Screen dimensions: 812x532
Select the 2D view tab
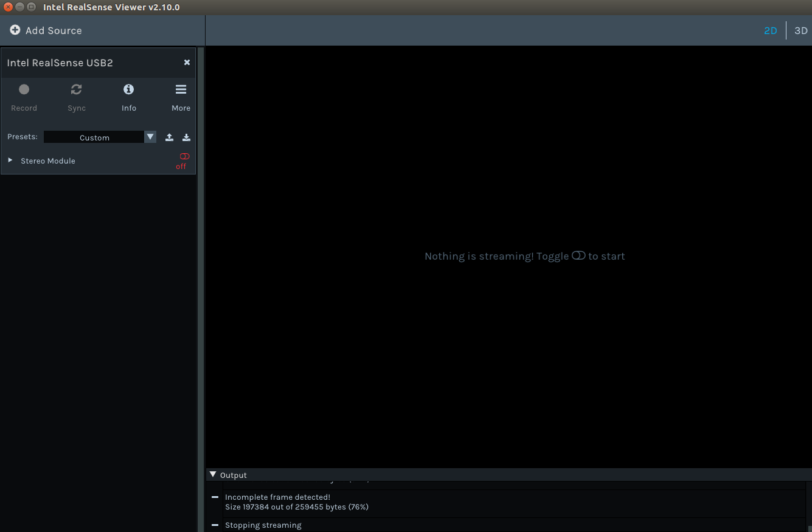tap(770, 30)
